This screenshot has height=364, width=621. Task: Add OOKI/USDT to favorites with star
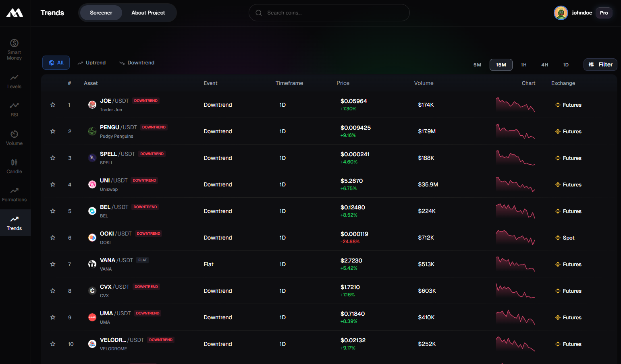coord(53,238)
